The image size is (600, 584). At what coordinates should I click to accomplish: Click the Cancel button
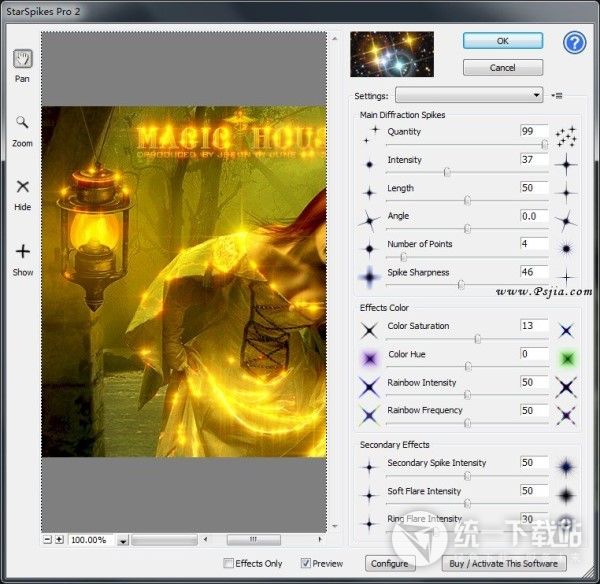click(502, 67)
